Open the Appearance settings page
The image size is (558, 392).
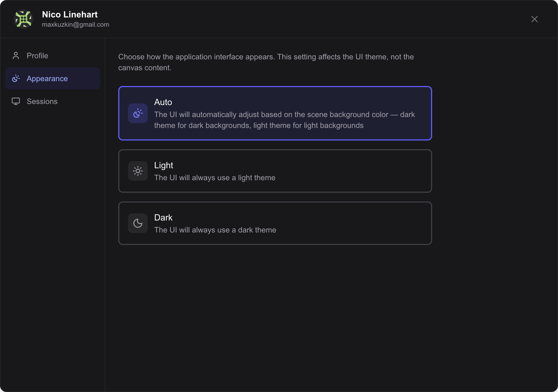pos(47,78)
